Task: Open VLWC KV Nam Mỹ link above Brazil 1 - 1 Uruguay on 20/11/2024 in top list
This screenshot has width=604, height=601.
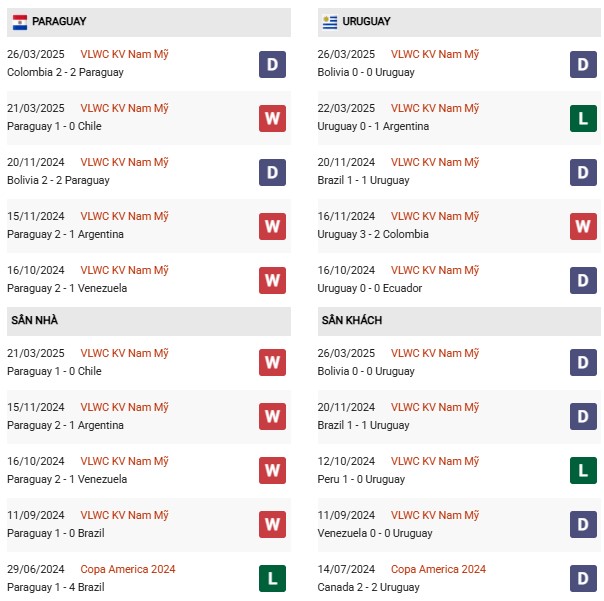Action: (x=436, y=162)
